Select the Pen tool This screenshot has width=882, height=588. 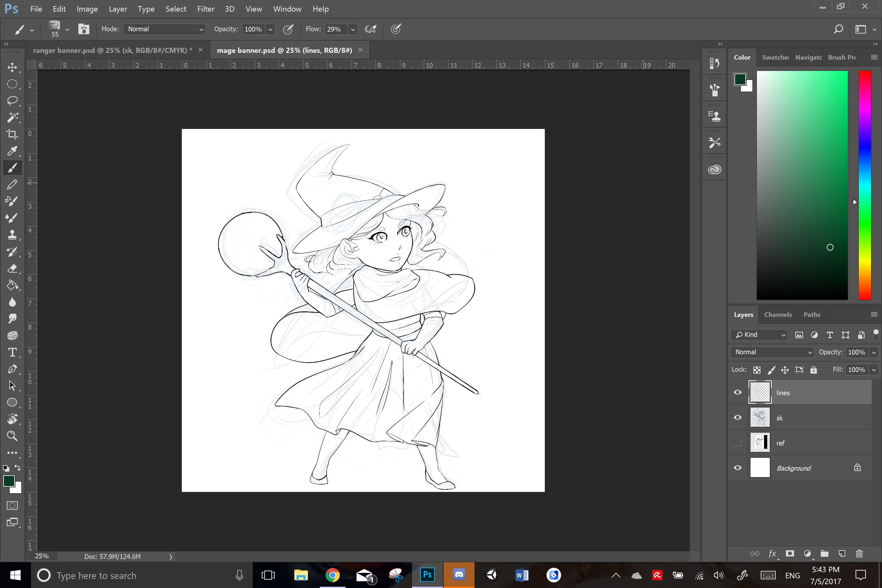(x=12, y=369)
